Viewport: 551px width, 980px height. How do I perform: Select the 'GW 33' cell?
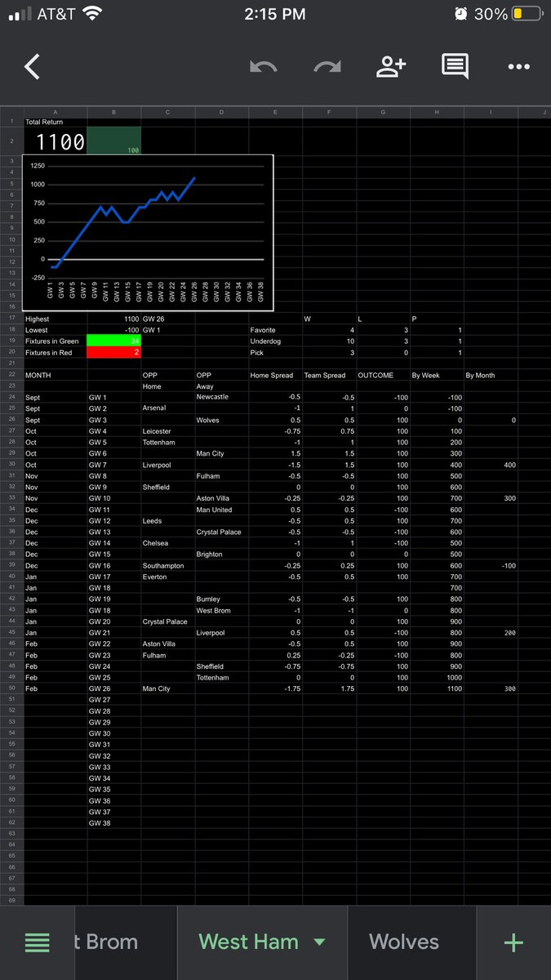[113, 768]
